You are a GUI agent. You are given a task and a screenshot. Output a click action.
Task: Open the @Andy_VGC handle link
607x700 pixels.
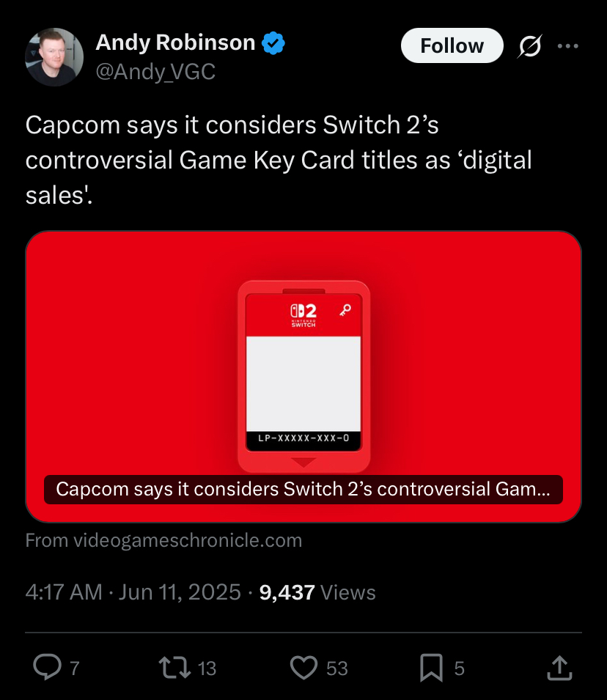155,71
